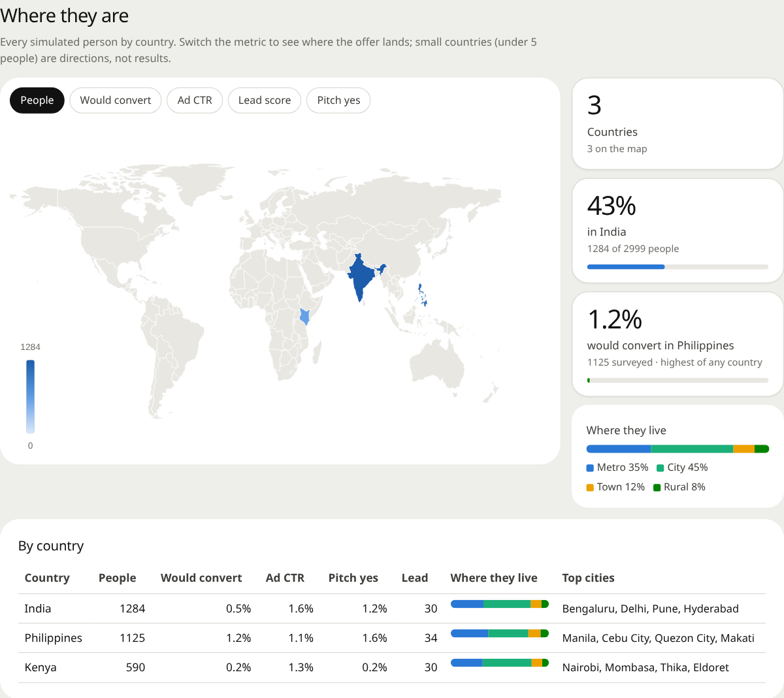Viewport: 784px width, 698px height.
Task: Click Bengaluru, Delhi, Pune, Hyderabad cities text
Action: coord(651,609)
